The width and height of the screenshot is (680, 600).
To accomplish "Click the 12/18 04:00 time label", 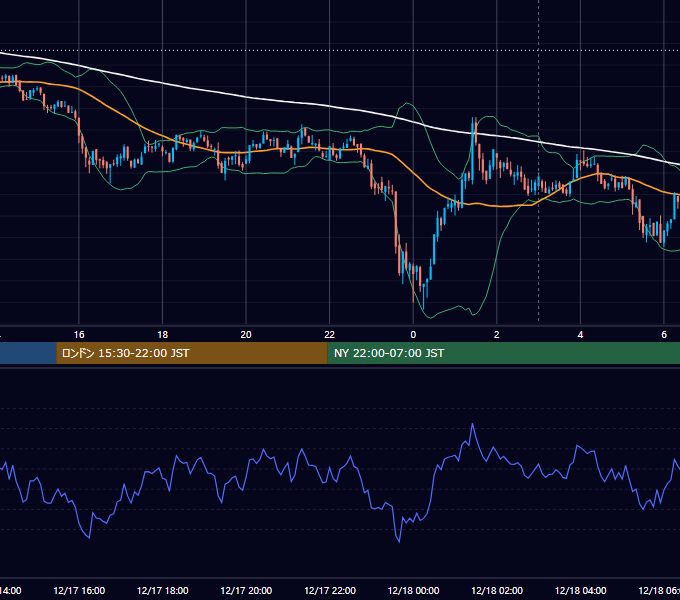I will click(x=581, y=590).
